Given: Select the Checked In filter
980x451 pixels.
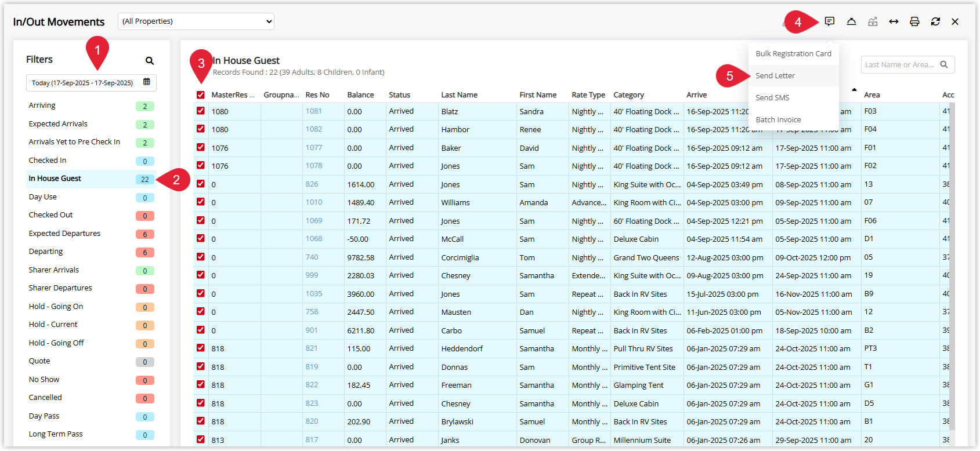Looking at the screenshot, I should (91, 161).
